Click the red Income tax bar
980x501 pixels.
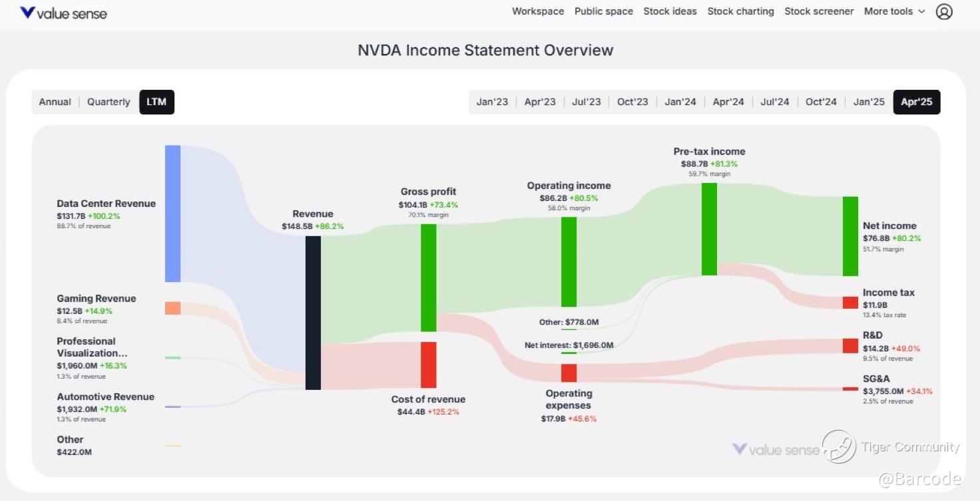tap(850, 303)
